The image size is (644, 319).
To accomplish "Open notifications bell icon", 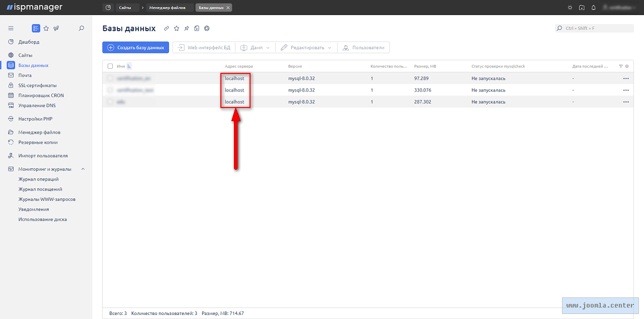I will pos(594,8).
